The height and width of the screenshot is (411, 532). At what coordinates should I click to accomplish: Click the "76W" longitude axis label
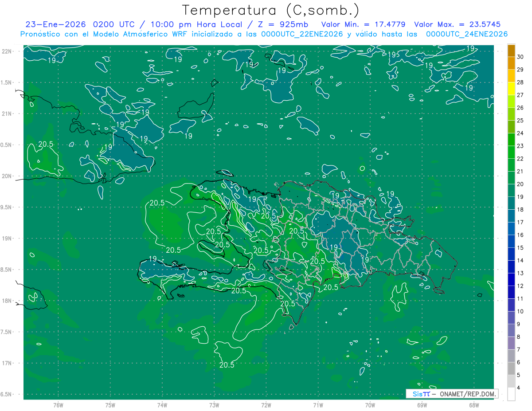[x=58, y=405]
